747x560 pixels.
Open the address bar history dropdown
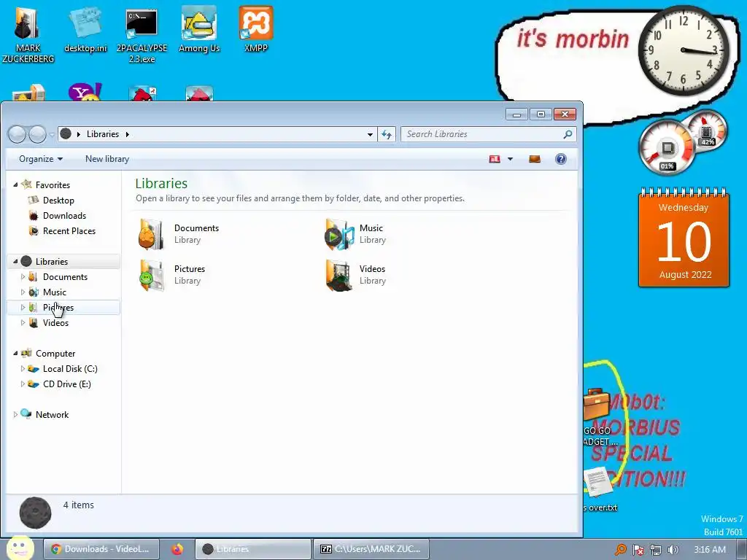[370, 135]
